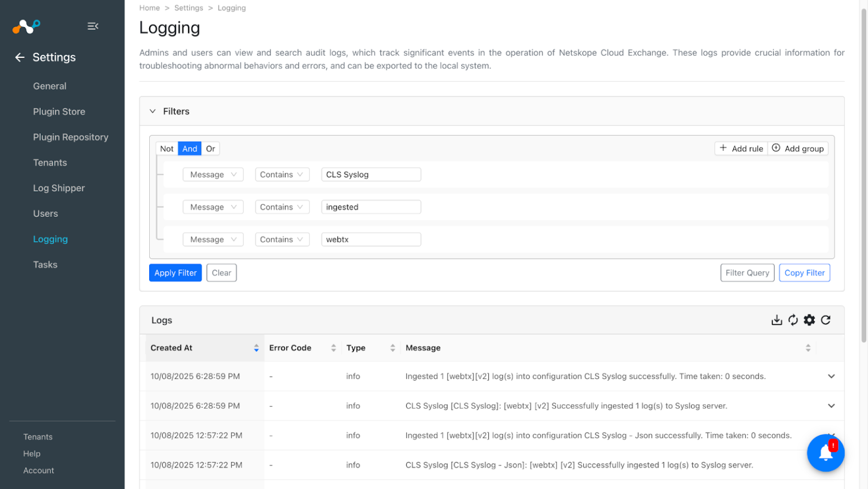Viewport: 868px width, 489px height.
Task: Open Message field dropdown in webtx rule
Action: pos(213,239)
